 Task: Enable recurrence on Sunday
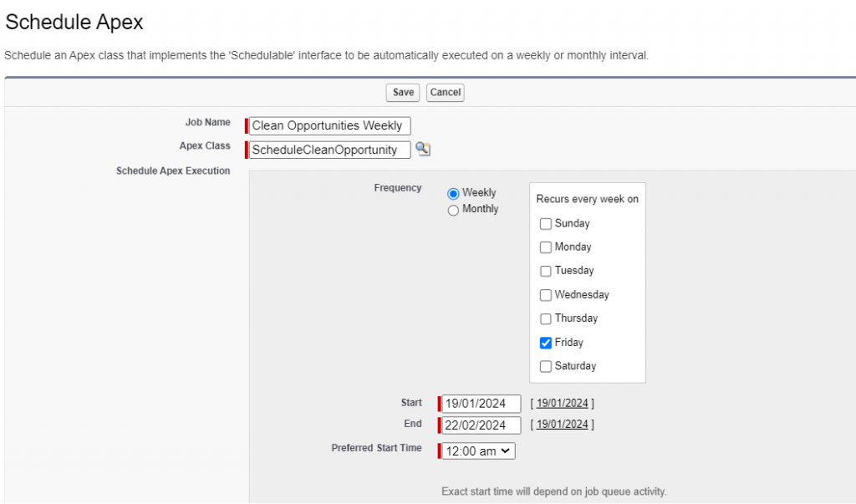[x=546, y=223]
